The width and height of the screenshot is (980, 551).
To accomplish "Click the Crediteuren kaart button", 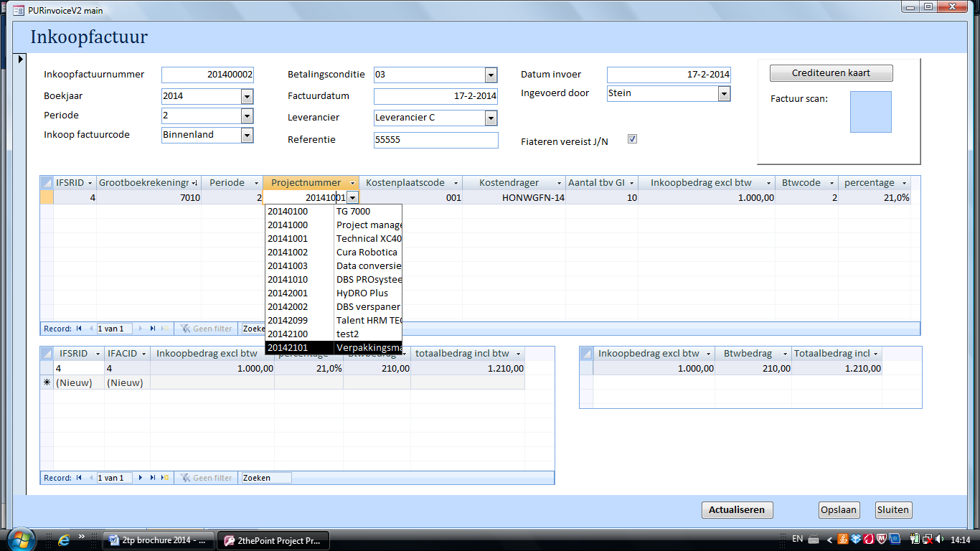I will [x=831, y=73].
